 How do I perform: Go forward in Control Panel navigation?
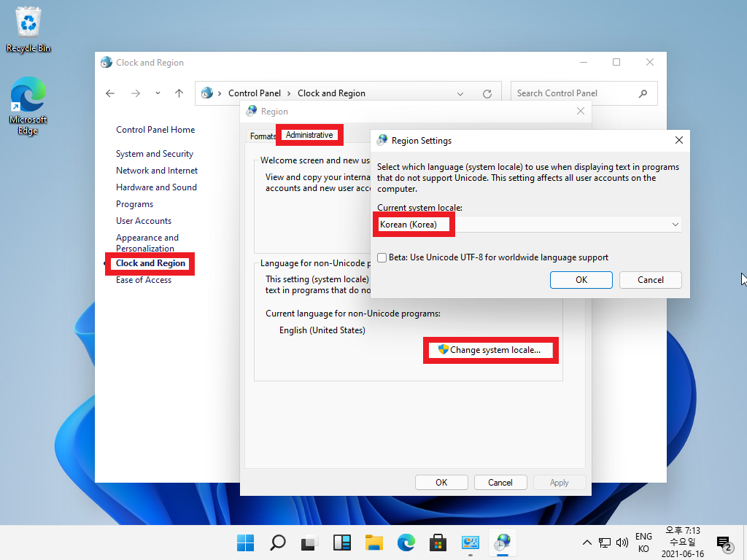click(x=136, y=93)
